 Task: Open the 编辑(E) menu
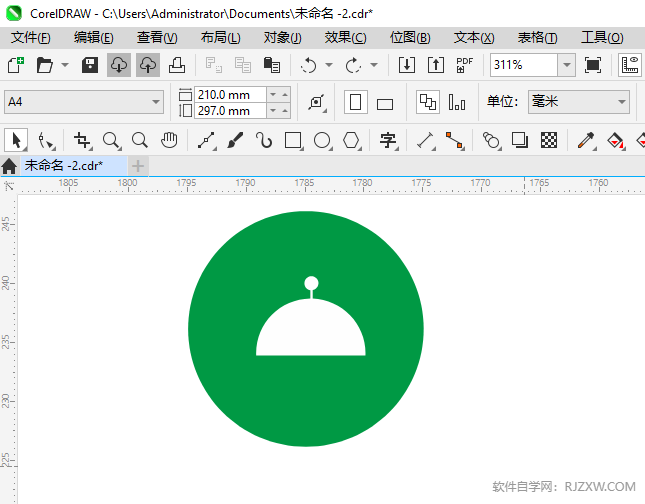point(93,38)
